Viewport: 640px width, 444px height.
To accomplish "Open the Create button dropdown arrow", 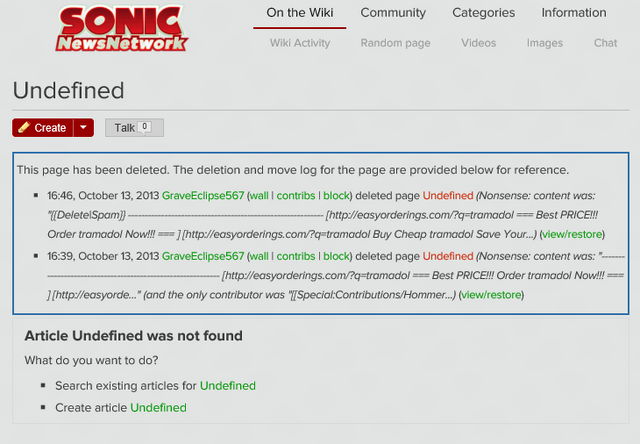I will point(84,127).
